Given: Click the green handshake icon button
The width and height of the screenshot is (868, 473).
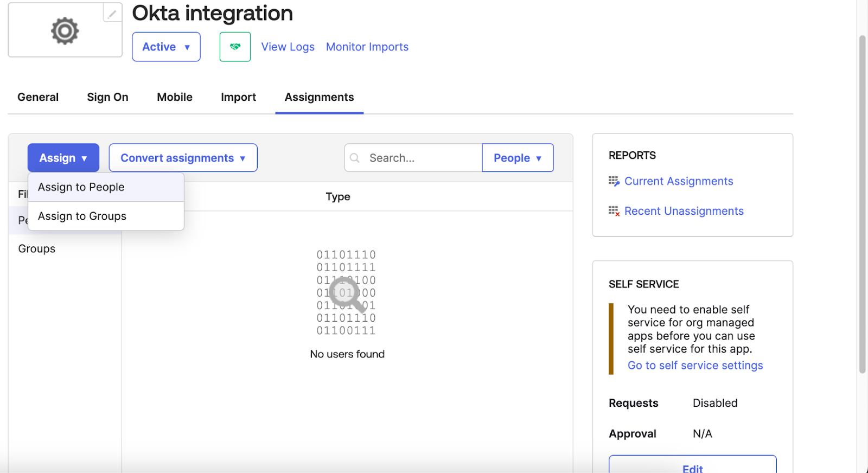Looking at the screenshot, I should [235, 47].
